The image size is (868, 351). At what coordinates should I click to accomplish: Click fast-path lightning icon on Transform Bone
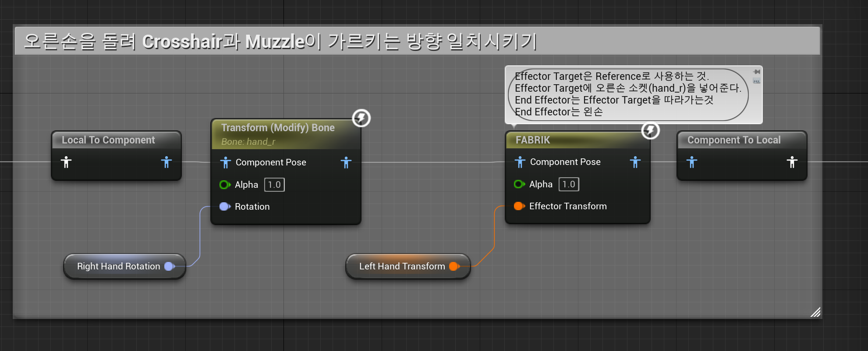pyautogui.click(x=361, y=118)
